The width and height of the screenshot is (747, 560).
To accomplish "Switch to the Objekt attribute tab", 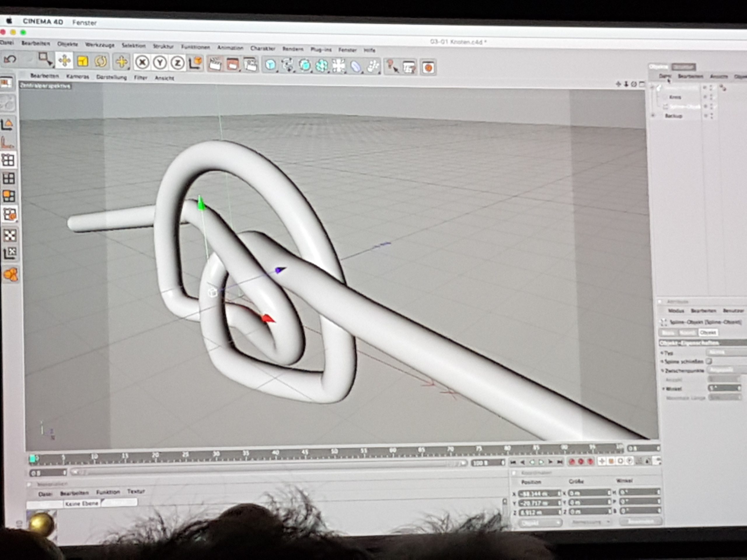I will pos(708,332).
